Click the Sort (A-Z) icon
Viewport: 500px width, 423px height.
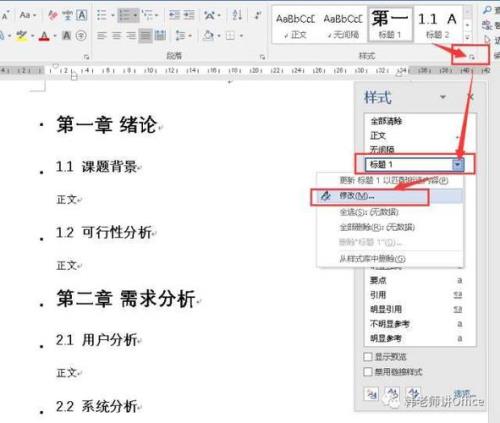click(x=237, y=15)
